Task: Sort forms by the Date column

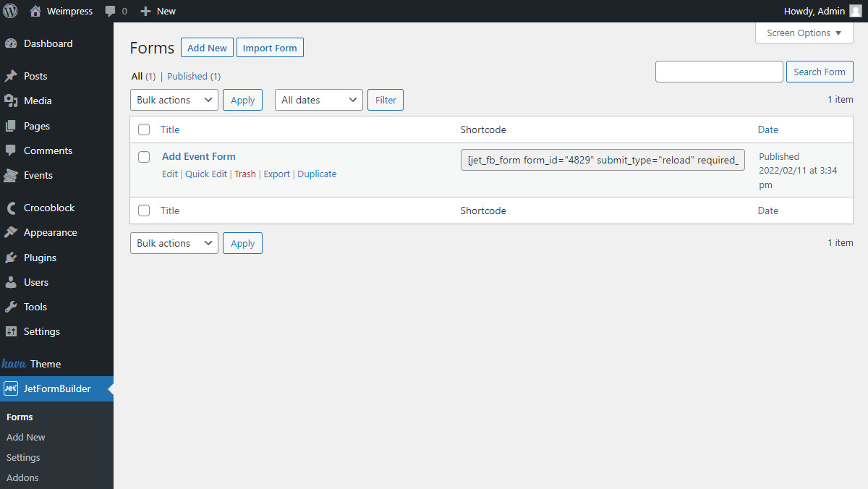Action: tap(767, 129)
